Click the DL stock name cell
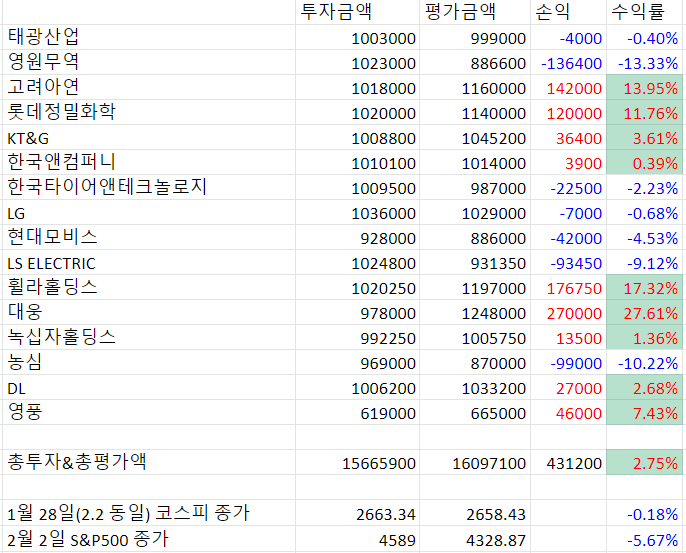The image size is (686, 553). point(149,387)
